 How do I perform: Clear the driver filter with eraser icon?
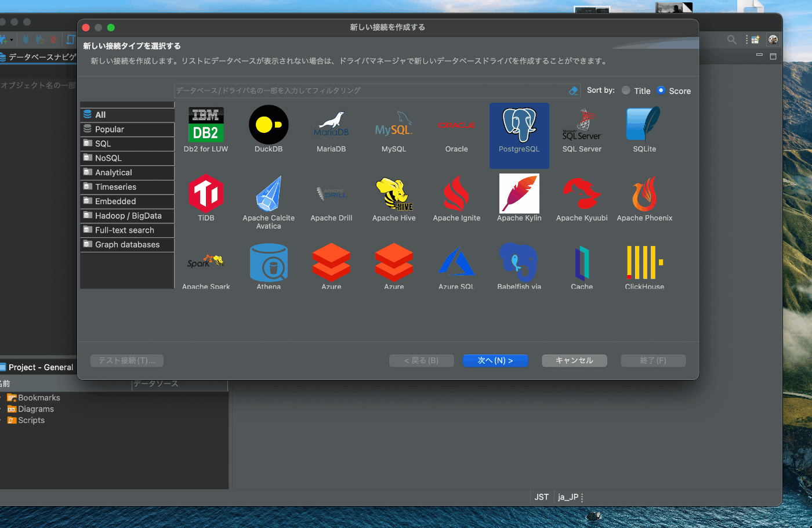point(573,91)
